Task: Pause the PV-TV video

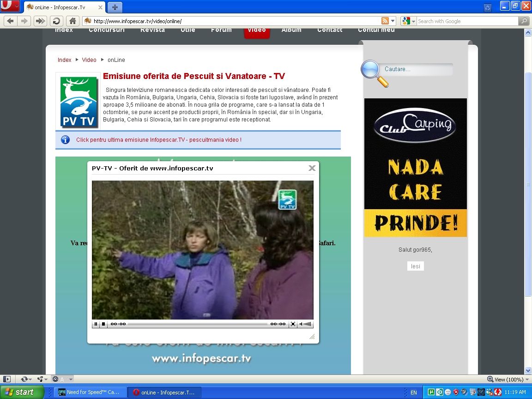Action: click(96, 324)
